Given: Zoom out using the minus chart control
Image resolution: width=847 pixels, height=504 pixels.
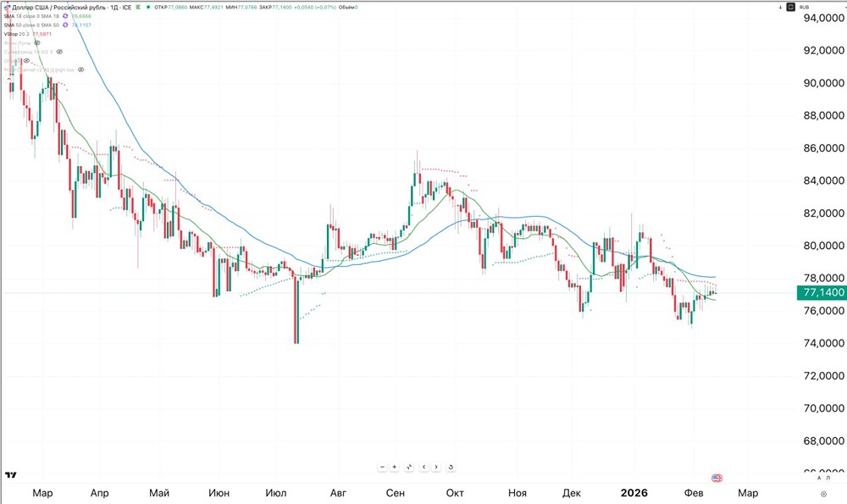Looking at the screenshot, I should tap(383, 467).
